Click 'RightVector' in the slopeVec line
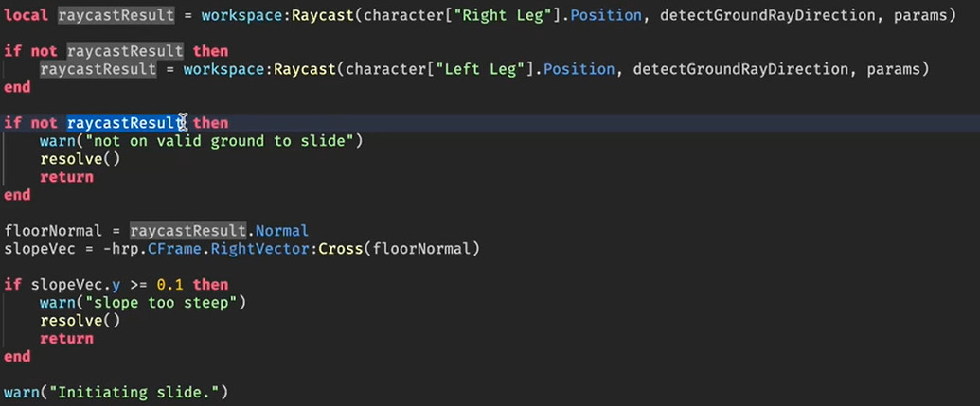 (259, 249)
